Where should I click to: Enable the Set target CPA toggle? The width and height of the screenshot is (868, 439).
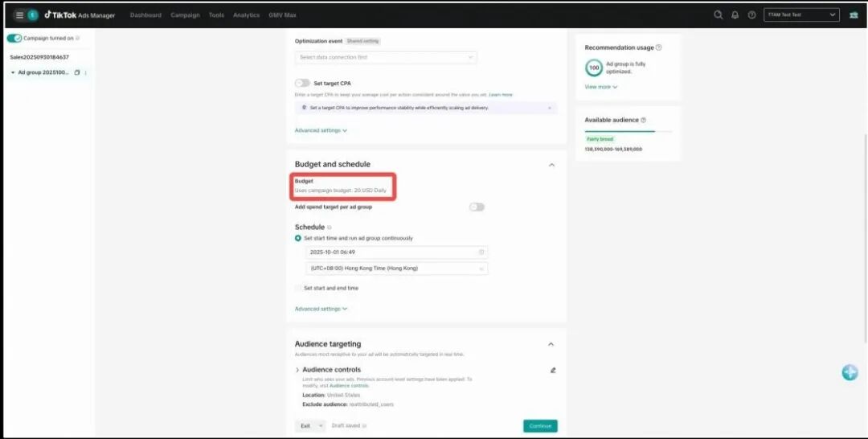point(302,83)
